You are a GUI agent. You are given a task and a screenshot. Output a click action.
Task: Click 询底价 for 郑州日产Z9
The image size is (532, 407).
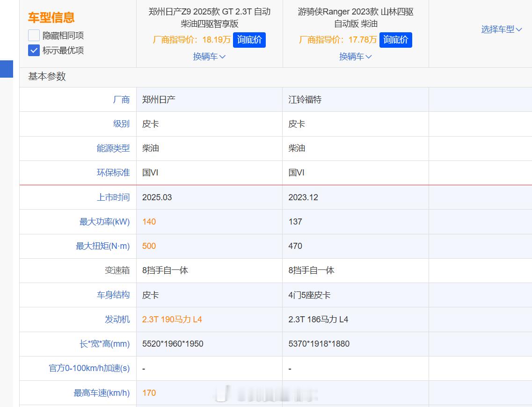click(249, 40)
